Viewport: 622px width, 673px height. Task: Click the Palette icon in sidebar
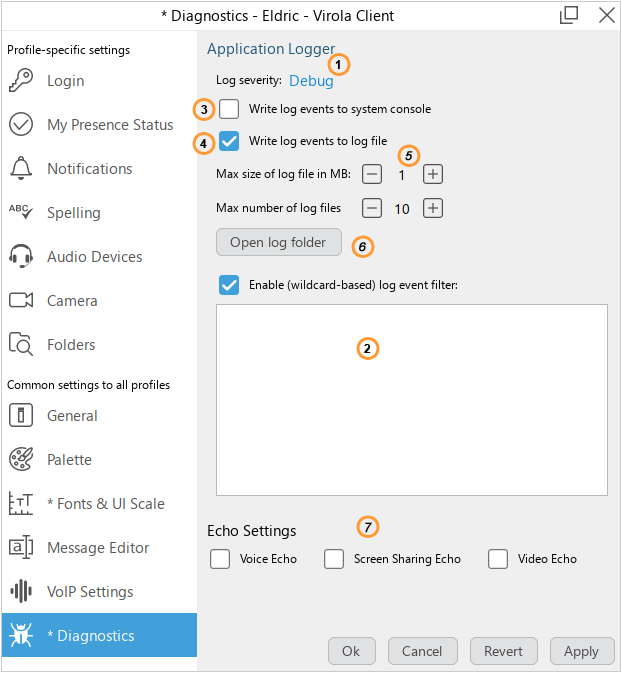point(21,460)
